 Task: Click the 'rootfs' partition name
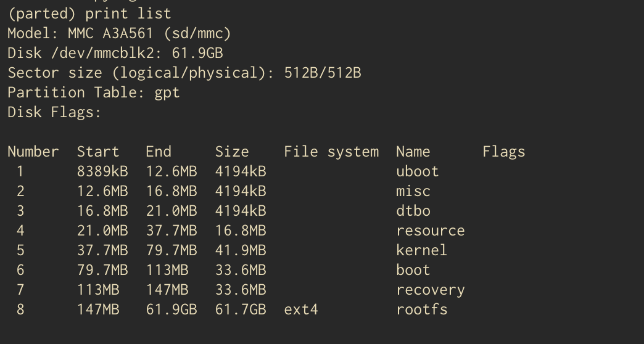pyautogui.click(x=421, y=309)
